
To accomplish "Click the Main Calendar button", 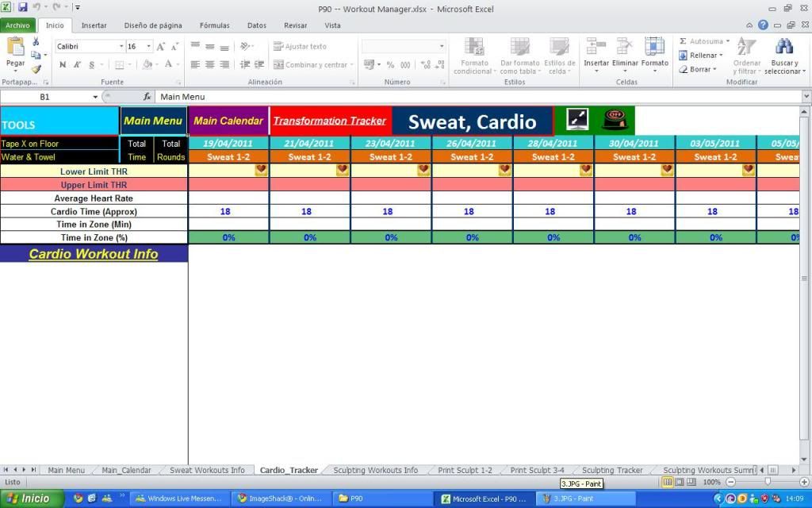I will click(228, 121).
